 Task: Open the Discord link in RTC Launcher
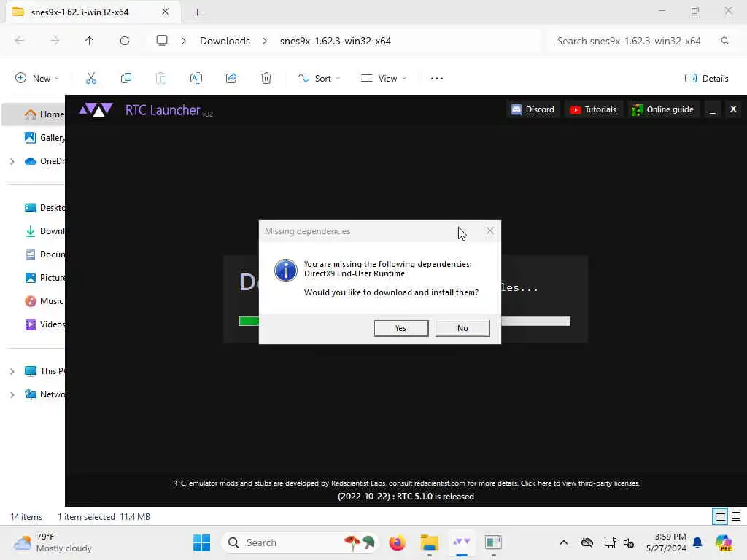[533, 109]
